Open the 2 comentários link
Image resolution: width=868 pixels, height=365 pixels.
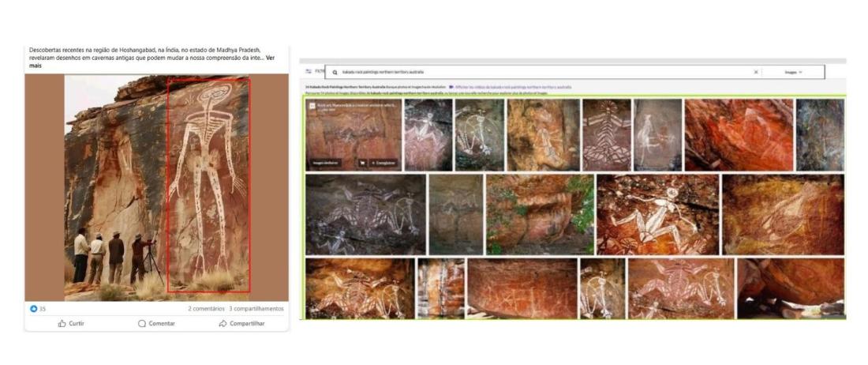[x=206, y=308]
